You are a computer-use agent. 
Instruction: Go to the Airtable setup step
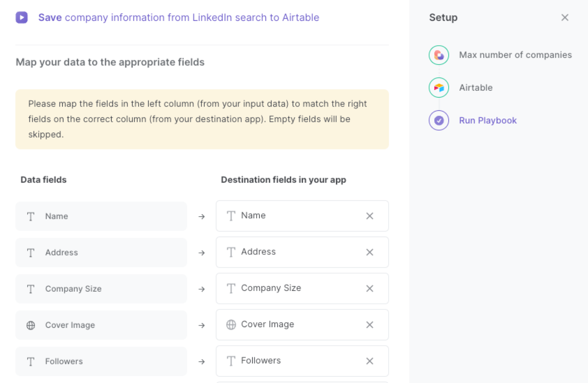[476, 88]
